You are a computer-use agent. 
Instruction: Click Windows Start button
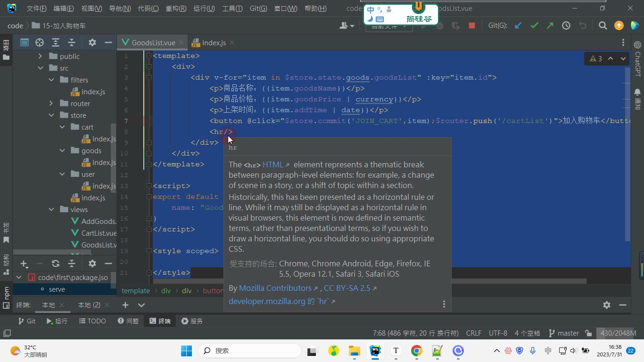point(186,351)
